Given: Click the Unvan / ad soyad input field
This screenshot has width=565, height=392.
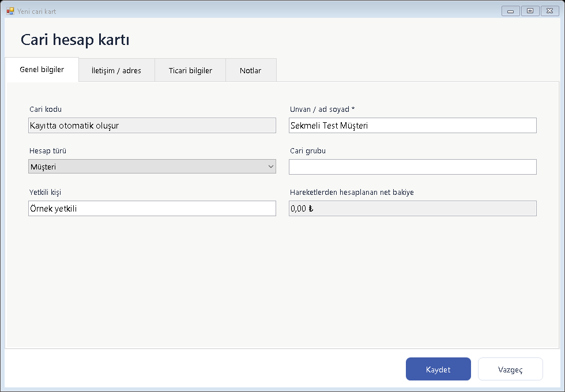Looking at the screenshot, I should click(413, 126).
